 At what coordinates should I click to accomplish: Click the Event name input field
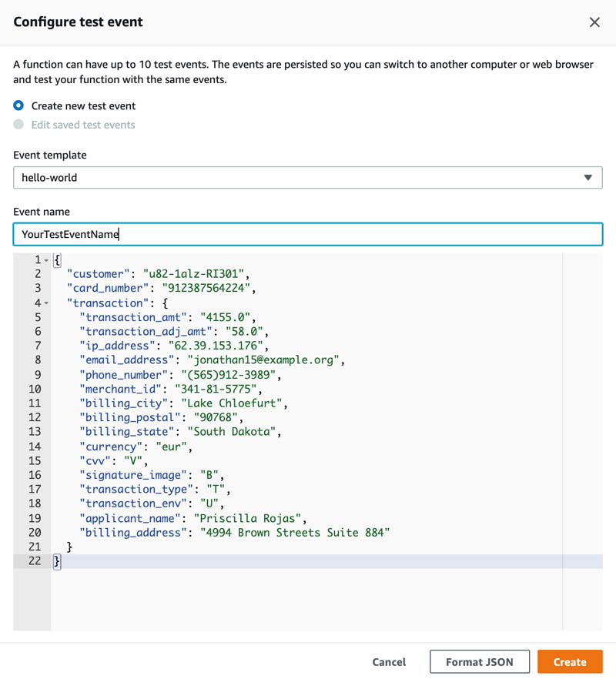point(307,234)
